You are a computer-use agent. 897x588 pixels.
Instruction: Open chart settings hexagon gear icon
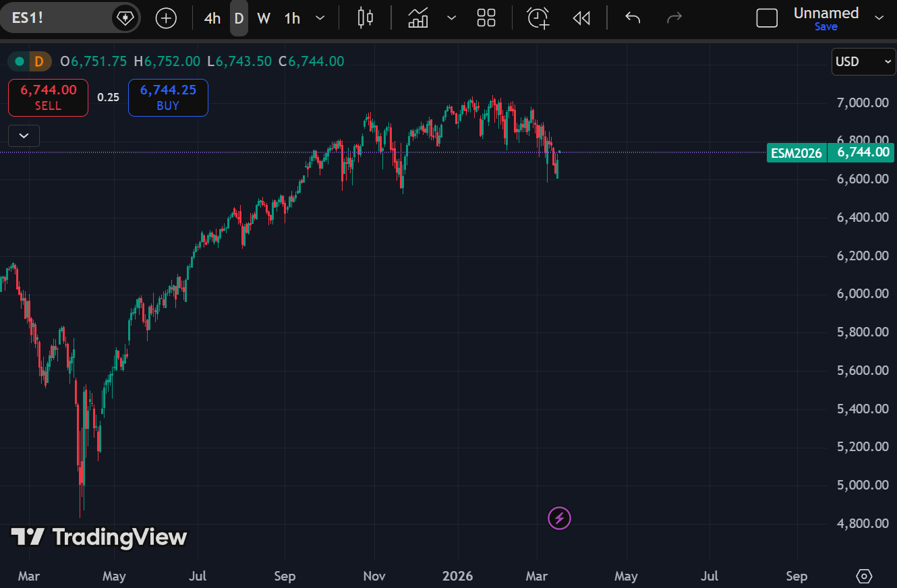click(x=864, y=577)
